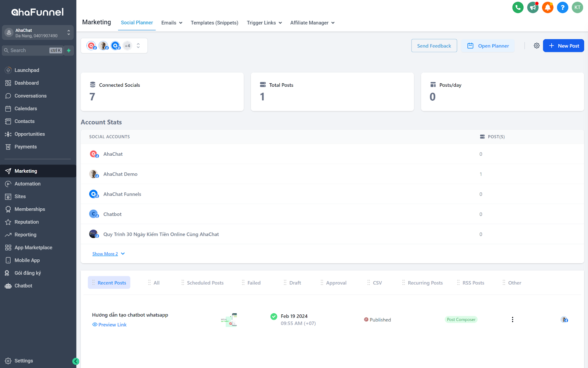Switch to the Recurring Posts tab
Viewport: 588px width, 368px height.
point(423,283)
